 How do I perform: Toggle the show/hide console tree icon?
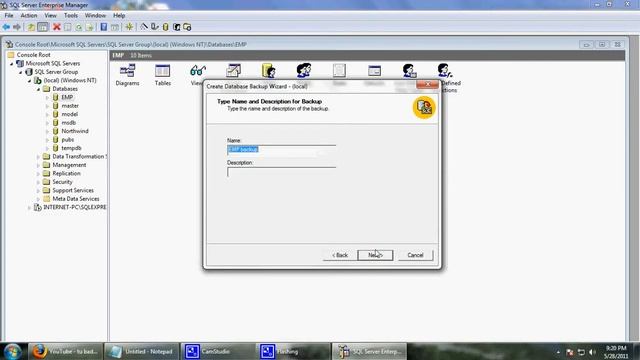pyautogui.click(x=42, y=27)
